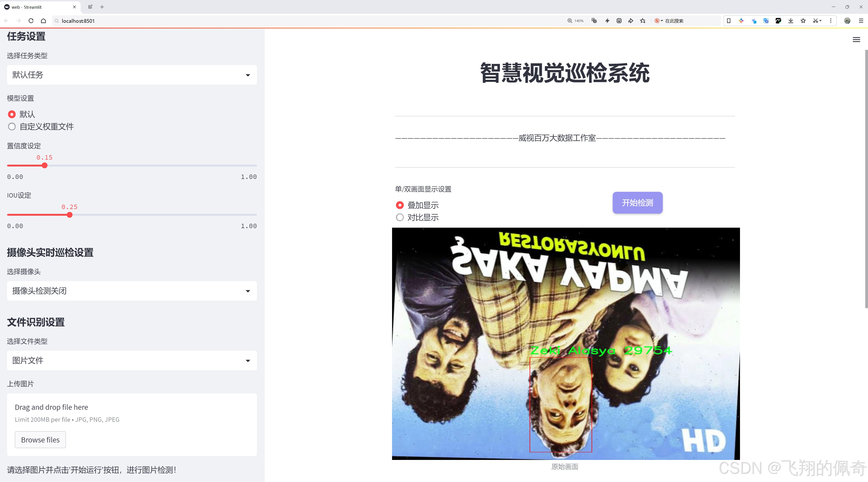Click the IOU设定 label

click(19, 195)
